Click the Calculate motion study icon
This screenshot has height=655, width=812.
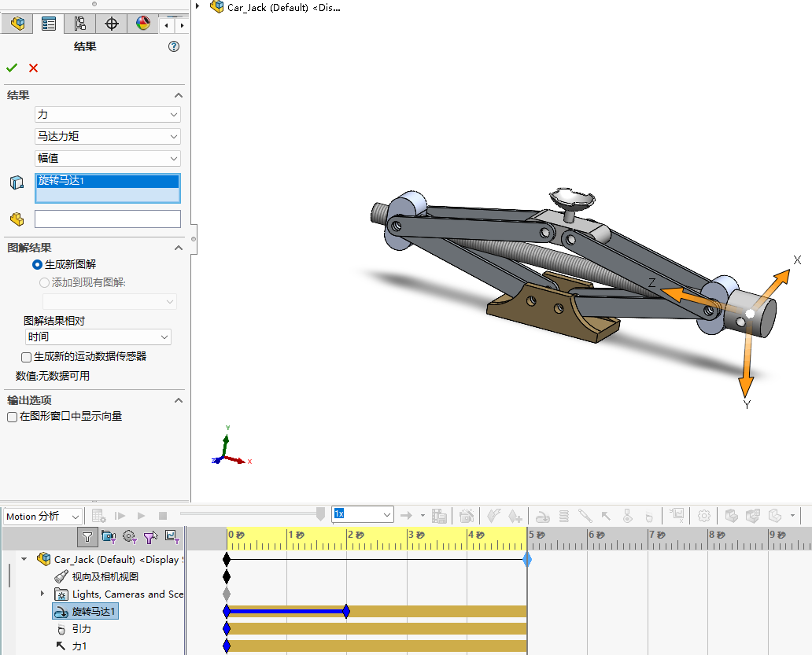[98, 516]
